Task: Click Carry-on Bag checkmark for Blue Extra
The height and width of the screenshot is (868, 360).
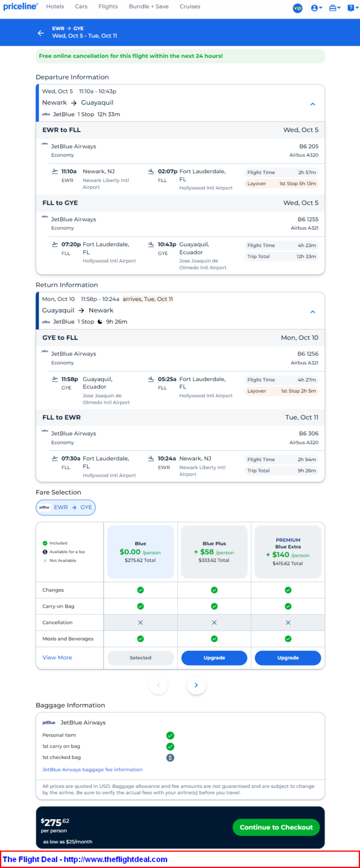Action: [x=288, y=606]
